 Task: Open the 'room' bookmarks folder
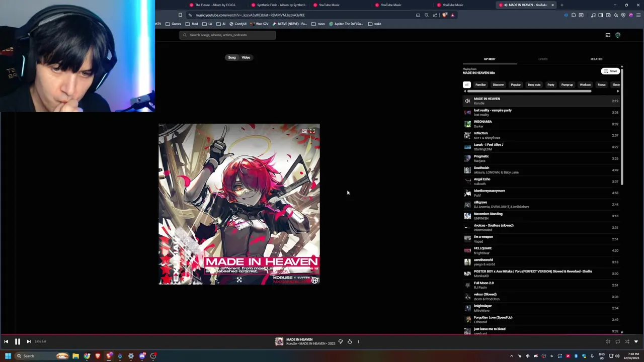coord(318,24)
